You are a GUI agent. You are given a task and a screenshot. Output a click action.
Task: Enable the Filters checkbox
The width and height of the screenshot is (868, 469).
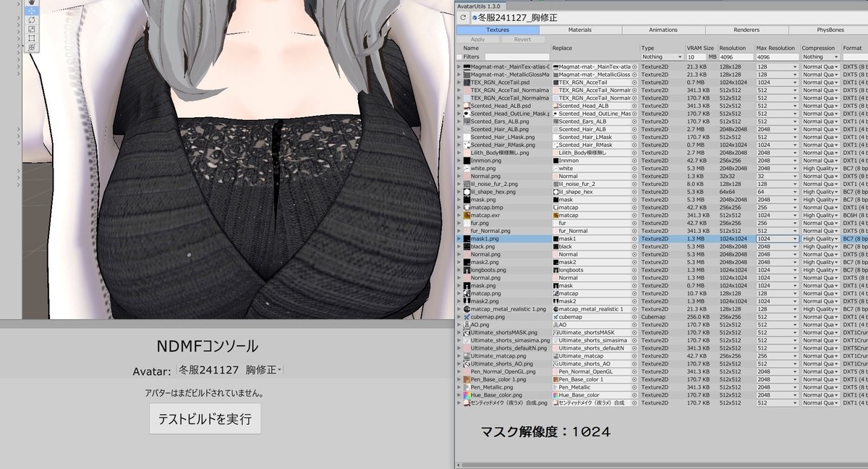tap(458, 56)
